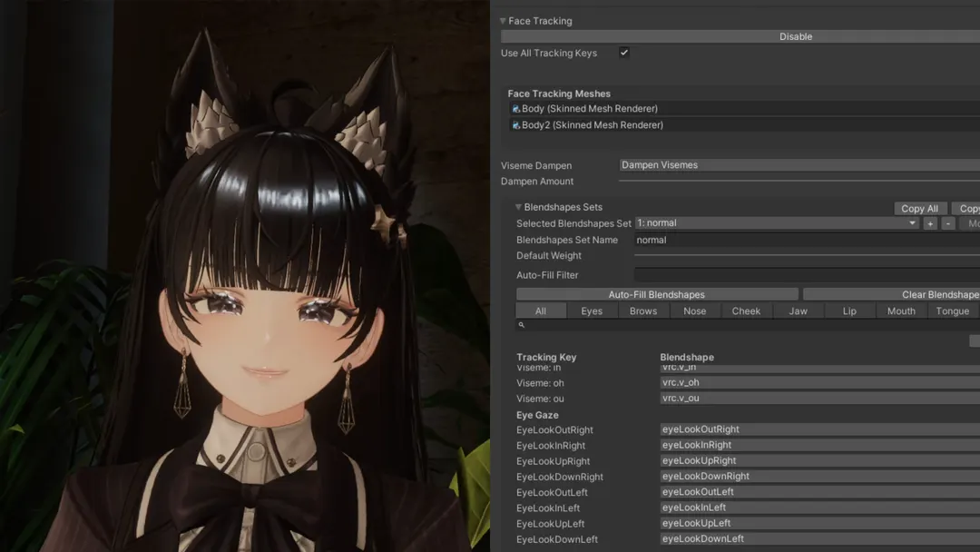Viewport: 980px width, 552px height.
Task: Click the Body mesh renderer icon
Action: click(x=515, y=108)
